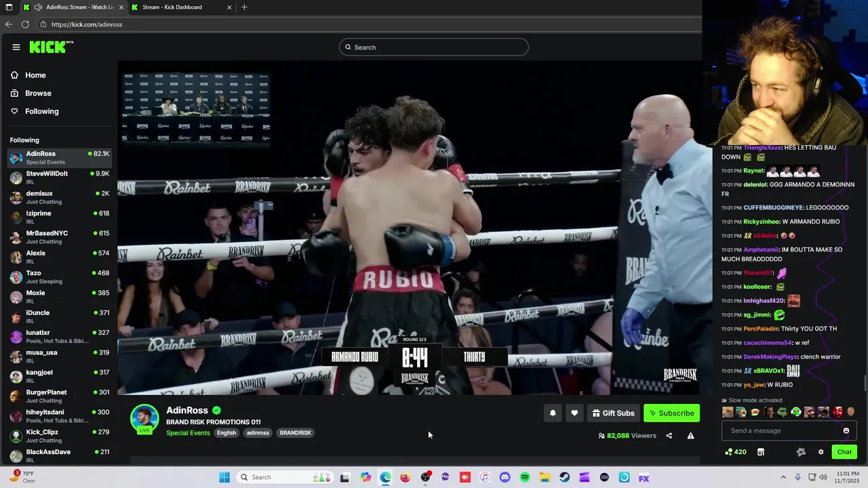This screenshot has width=868, height=488.
Task: Insert the red-faced quick emote
Action: coord(837,411)
